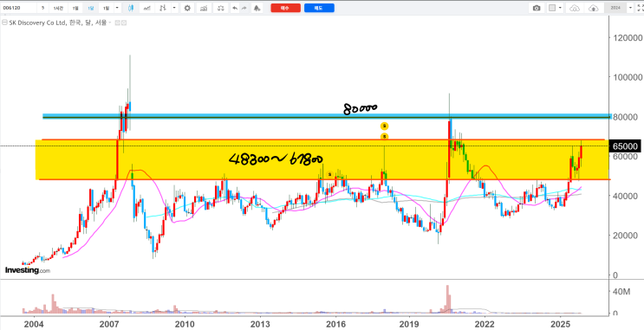Image resolution: width=644 pixels, height=330 pixels.
Task: Click the 006120 symbol search field
Action: click(18, 8)
